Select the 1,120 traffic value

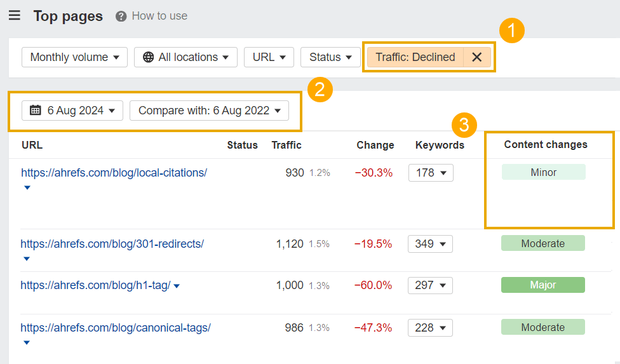click(290, 244)
